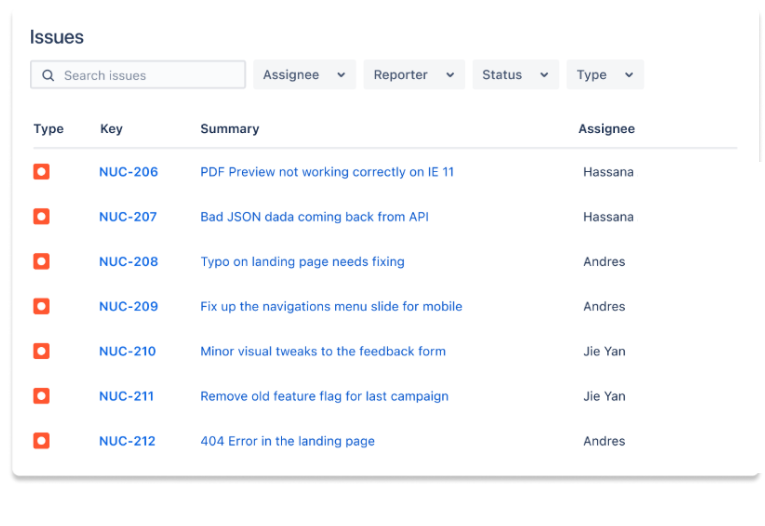Image resolution: width=765 pixels, height=526 pixels.
Task: Open the Status filter dropdown
Action: pos(516,75)
